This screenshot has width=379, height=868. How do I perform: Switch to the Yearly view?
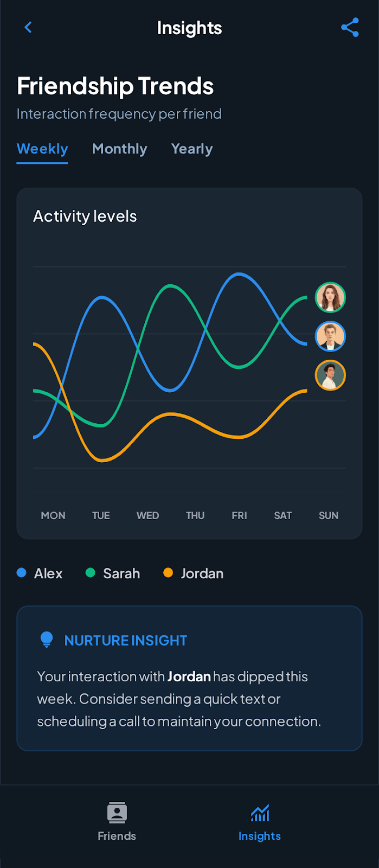click(191, 149)
